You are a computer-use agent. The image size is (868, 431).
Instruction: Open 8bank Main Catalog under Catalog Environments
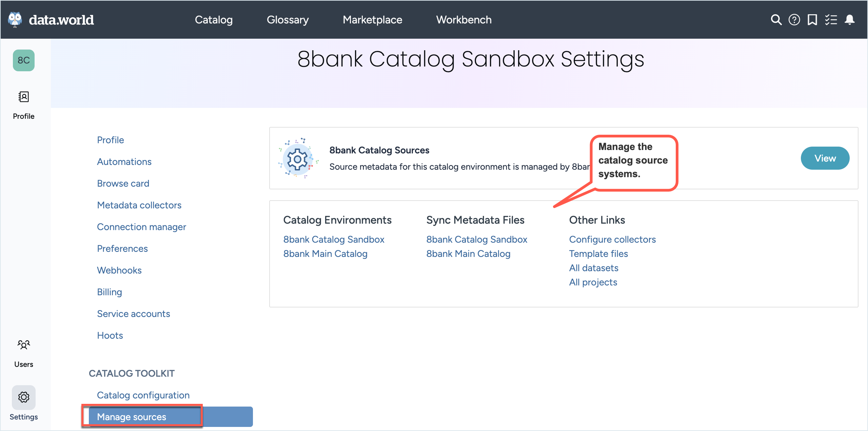(x=325, y=254)
